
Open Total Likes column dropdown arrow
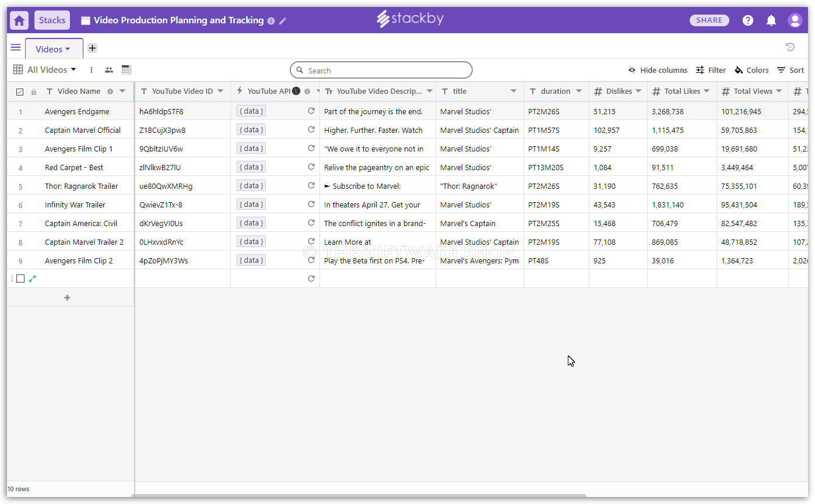coord(707,91)
